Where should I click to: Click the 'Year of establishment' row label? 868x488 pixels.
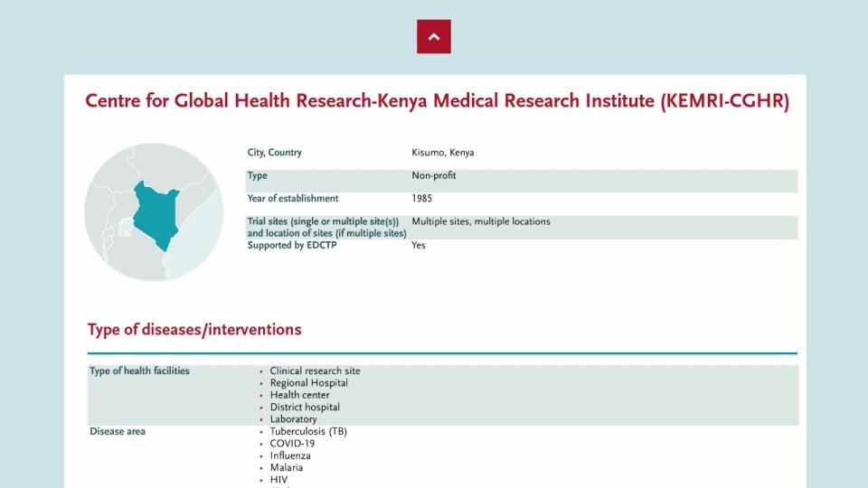click(x=292, y=198)
